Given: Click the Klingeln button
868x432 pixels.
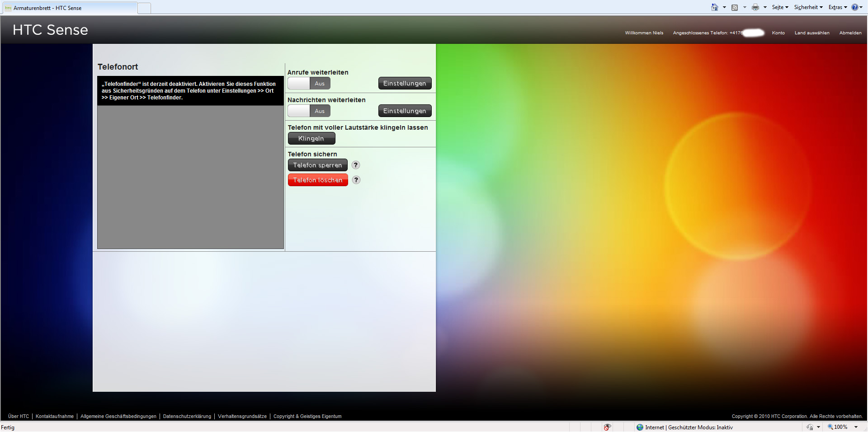Looking at the screenshot, I should [x=311, y=138].
